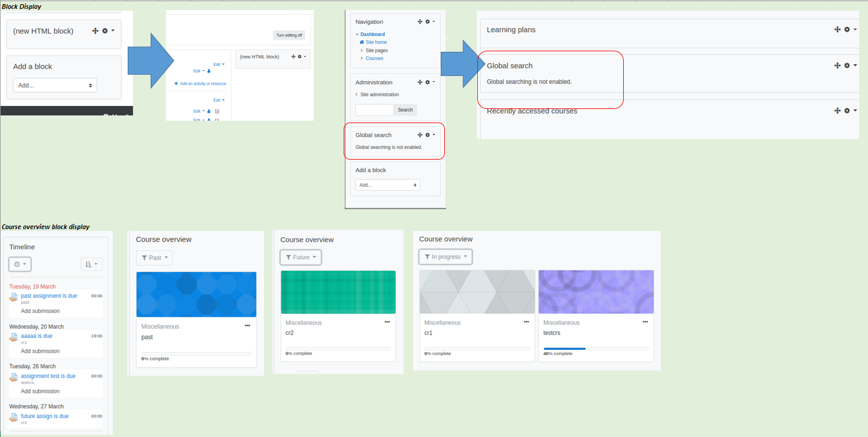Click Add submission under assignment test is due
The image size is (868, 437).
pos(40,391)
